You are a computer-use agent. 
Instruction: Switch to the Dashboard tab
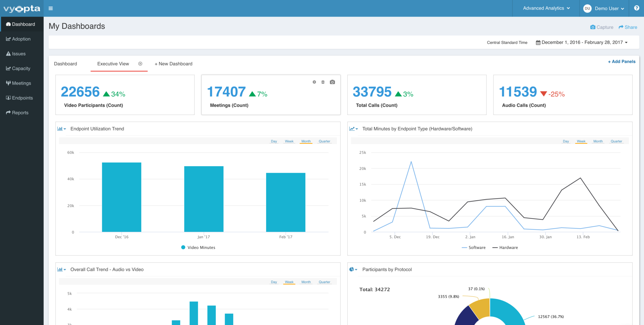[65, 64]
